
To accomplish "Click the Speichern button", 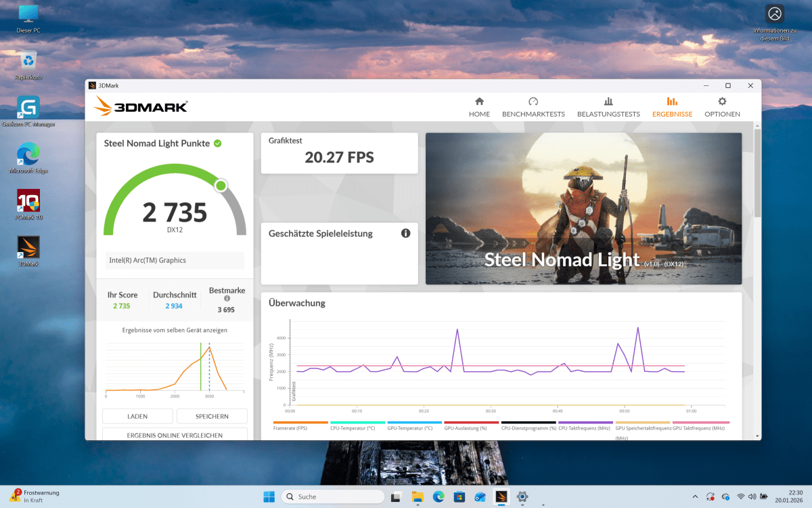I will pos(212,416).
